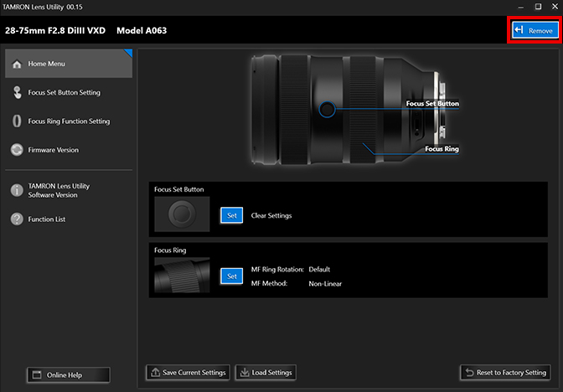Open Focus Set Button Setting

[x=69, y=92]
